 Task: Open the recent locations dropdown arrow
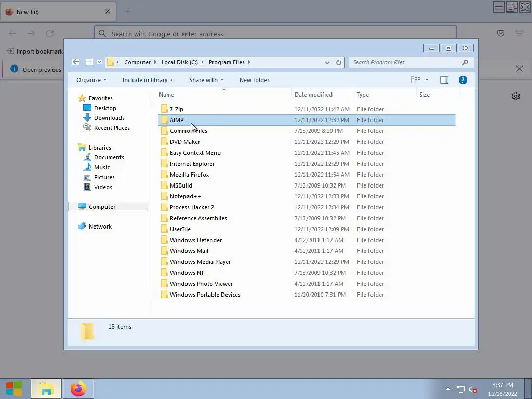click(99, 62)
